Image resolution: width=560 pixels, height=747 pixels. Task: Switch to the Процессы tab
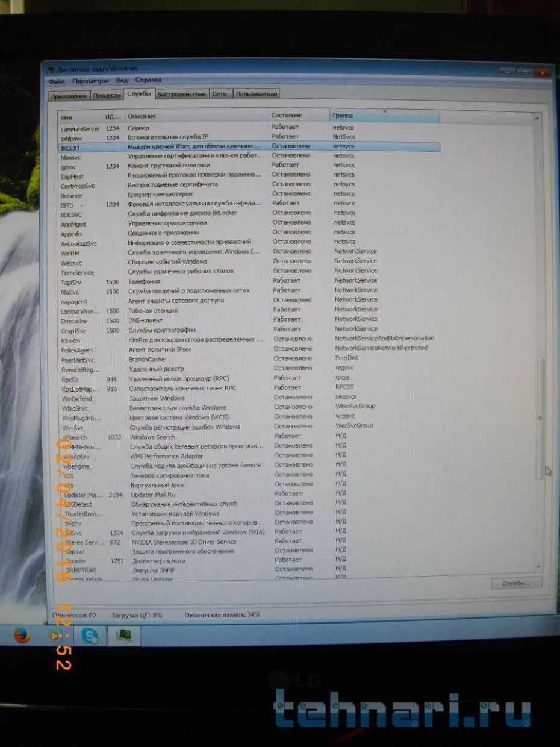coord(107,95)
